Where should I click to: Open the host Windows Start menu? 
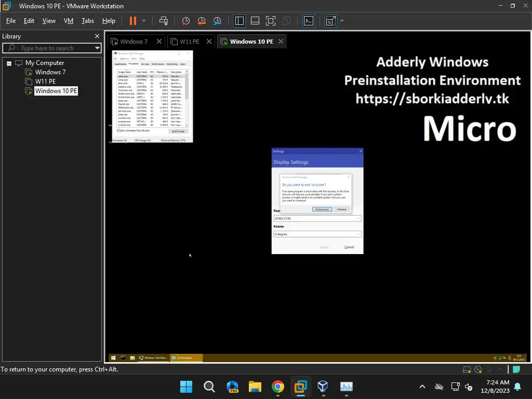click(186, 387)
